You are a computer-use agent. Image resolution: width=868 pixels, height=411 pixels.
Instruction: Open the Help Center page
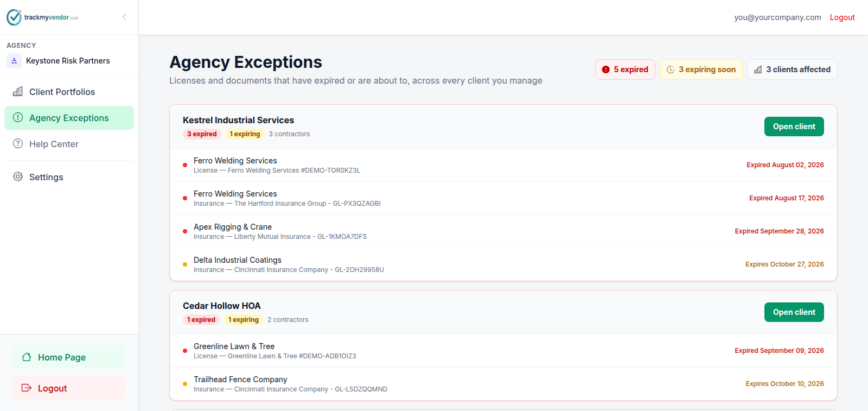(69, 144)
